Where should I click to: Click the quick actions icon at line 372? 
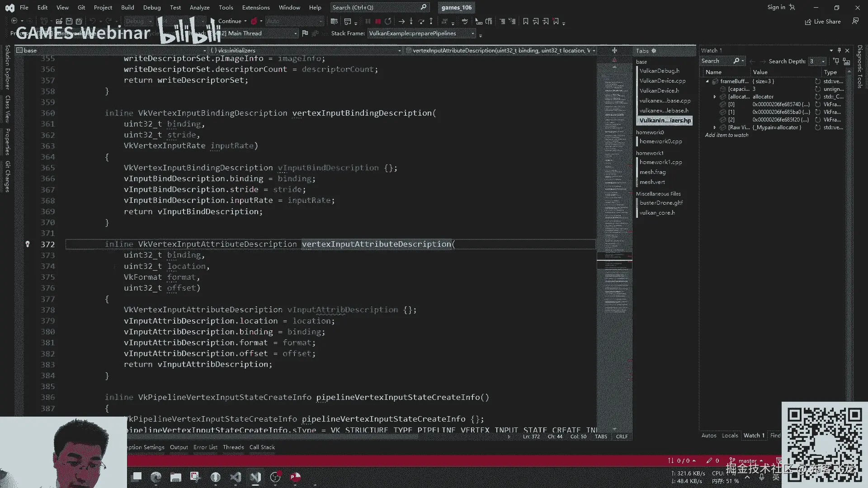[28, 244]
